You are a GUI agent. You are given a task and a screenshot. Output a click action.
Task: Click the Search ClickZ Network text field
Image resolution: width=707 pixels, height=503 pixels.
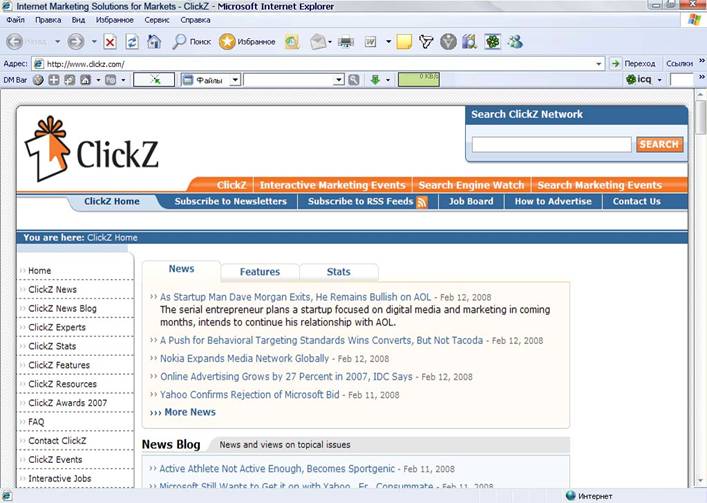coord(551,145)
